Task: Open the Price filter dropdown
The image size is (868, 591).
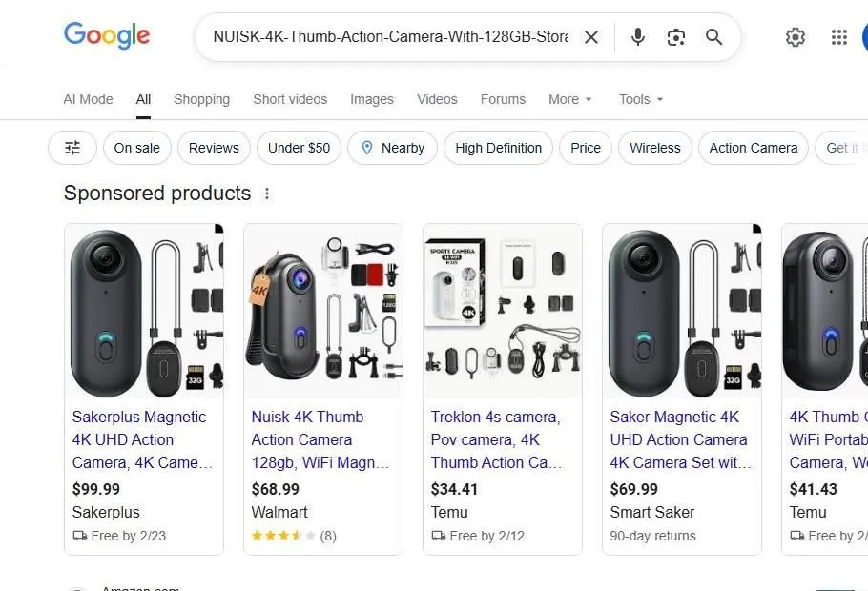Action: [x=585, y=148]
